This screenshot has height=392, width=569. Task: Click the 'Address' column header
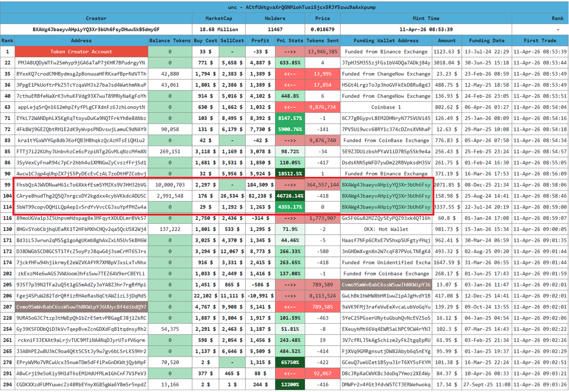81,41
